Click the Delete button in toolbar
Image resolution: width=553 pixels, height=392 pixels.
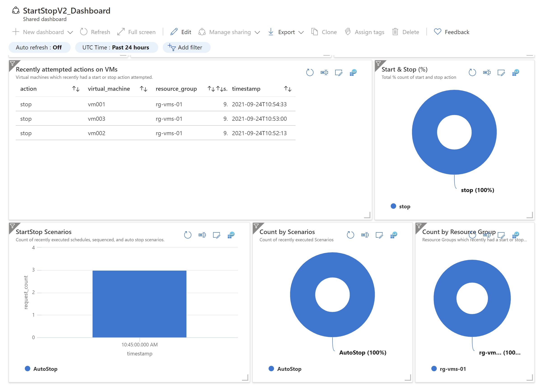click(406, 32)
